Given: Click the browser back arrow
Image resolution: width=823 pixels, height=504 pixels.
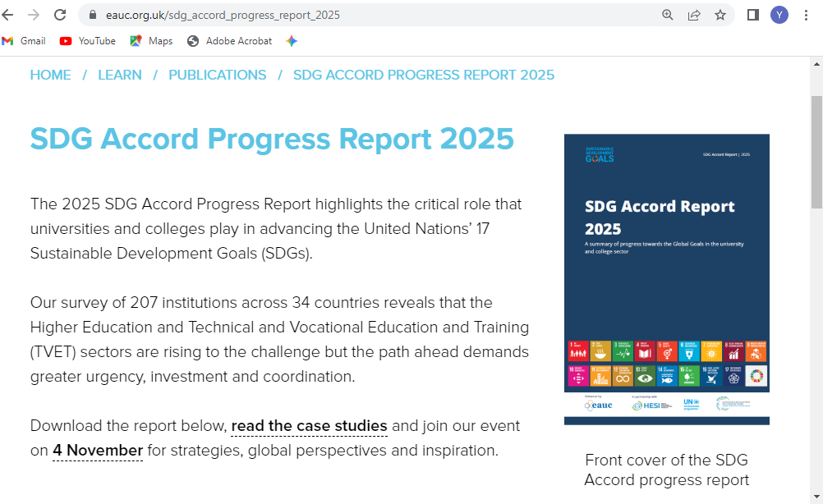Looking at the screenshot, I should (x=8, y=15).
